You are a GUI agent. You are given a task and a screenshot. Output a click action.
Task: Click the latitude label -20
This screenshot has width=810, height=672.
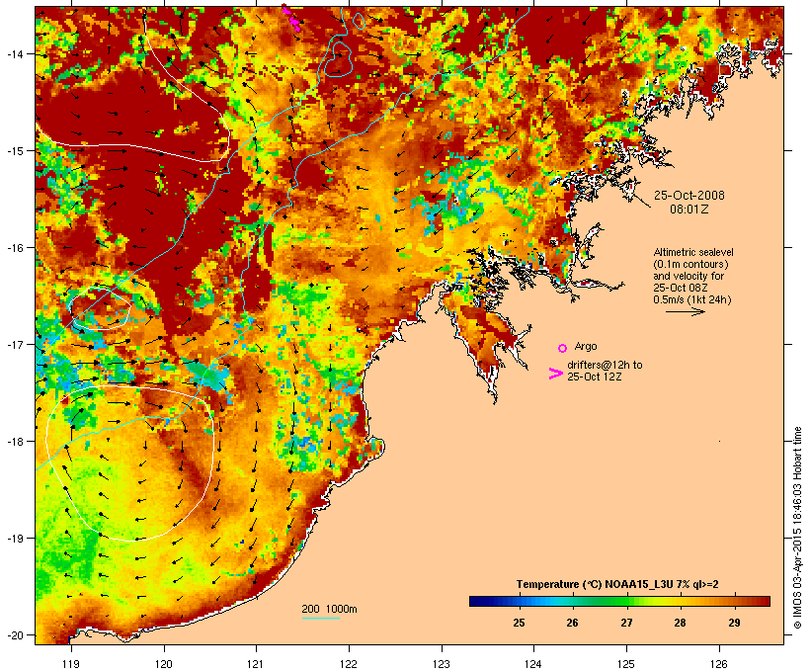pos(14,634)
